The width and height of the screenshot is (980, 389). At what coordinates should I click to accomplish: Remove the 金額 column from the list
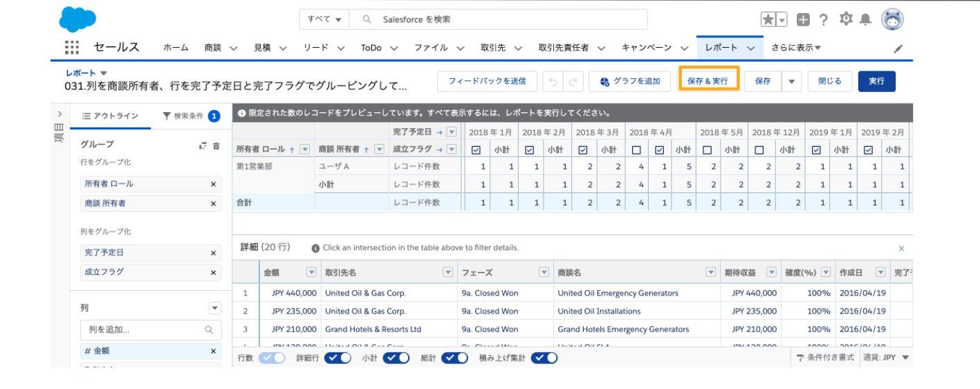(x=213, y=351)
